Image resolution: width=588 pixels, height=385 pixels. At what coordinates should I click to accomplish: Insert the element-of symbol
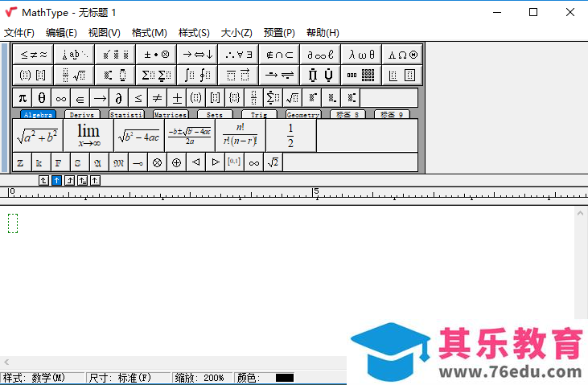point(80,98)
